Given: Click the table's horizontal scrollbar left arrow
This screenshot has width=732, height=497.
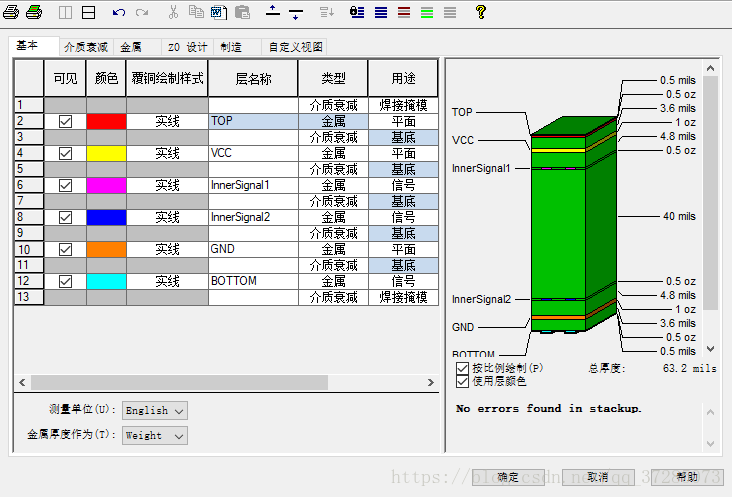Looking at the screenshot, I should click(22, 383).
